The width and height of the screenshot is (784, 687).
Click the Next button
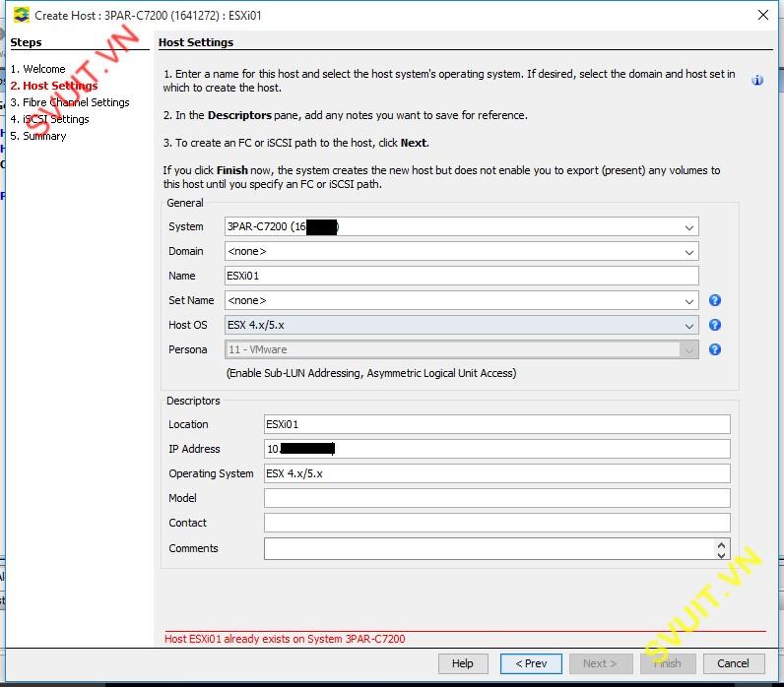pos(600,663)
